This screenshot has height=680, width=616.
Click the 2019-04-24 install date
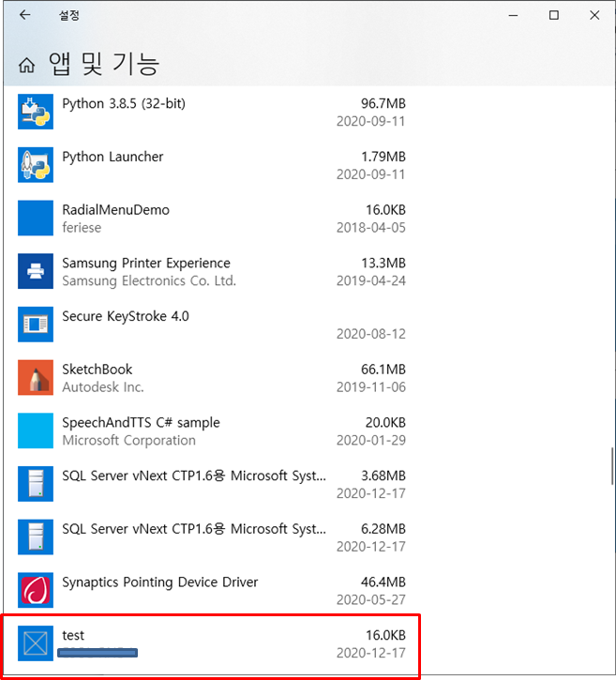(x=371, y=281)
